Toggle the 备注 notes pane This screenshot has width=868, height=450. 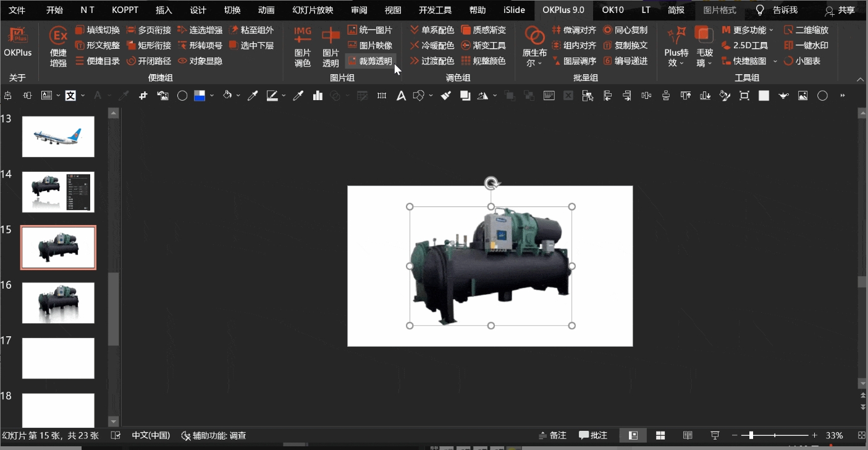552,435
